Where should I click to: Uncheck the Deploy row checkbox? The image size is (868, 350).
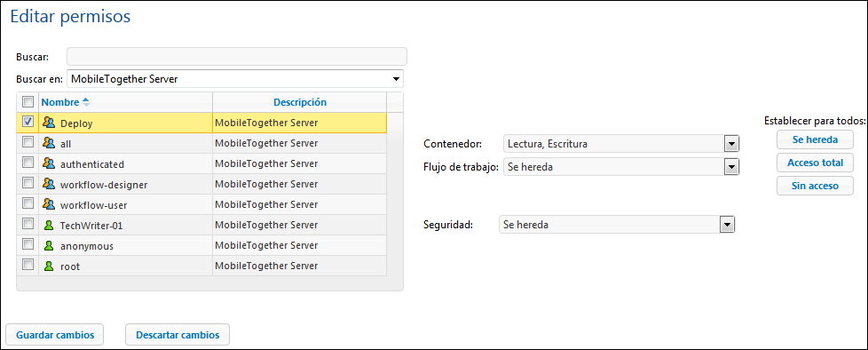click(x=28, y=122)
